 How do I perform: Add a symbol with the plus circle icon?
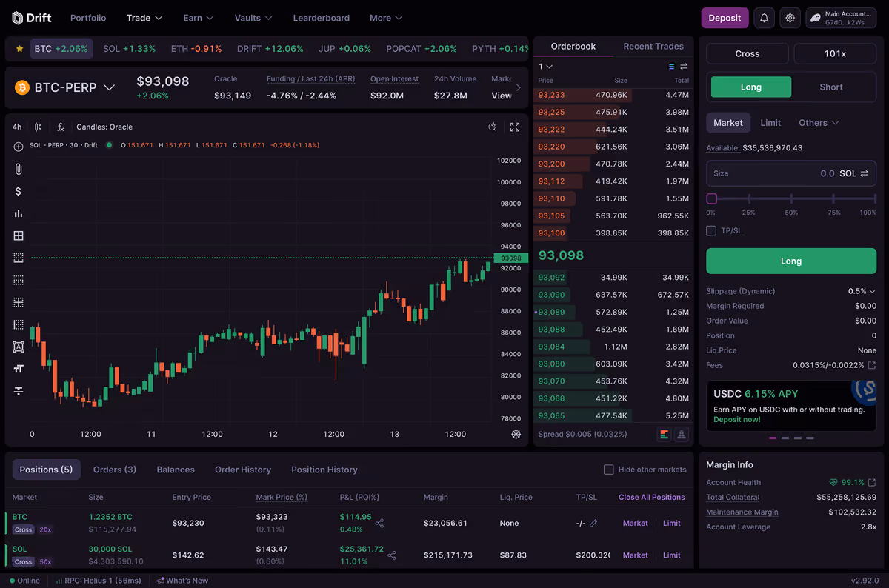(x=19, y=146)
